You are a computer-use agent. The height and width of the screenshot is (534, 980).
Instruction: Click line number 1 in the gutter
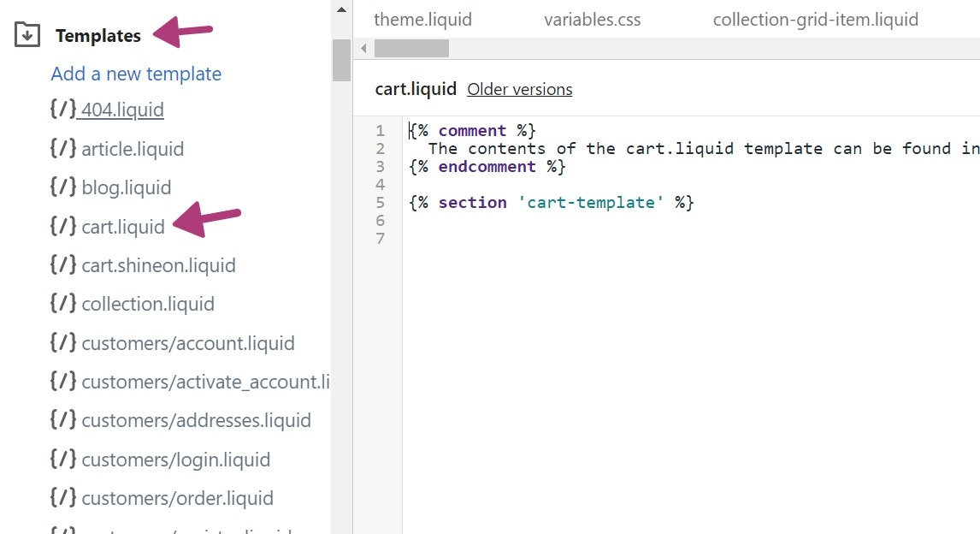[380, 131]
